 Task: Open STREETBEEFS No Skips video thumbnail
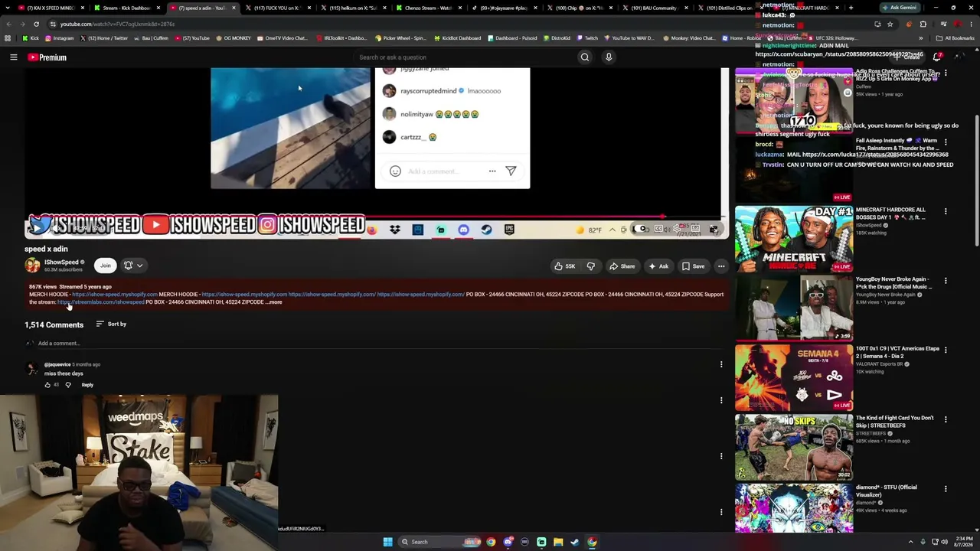(794, 447)
